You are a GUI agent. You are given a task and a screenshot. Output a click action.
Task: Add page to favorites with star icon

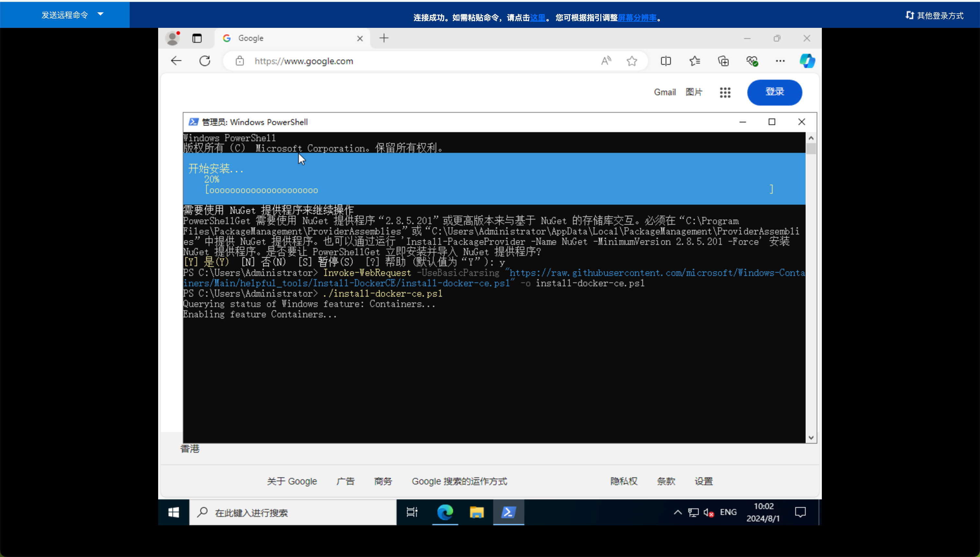pyautogui.click(x=632, y=61)
